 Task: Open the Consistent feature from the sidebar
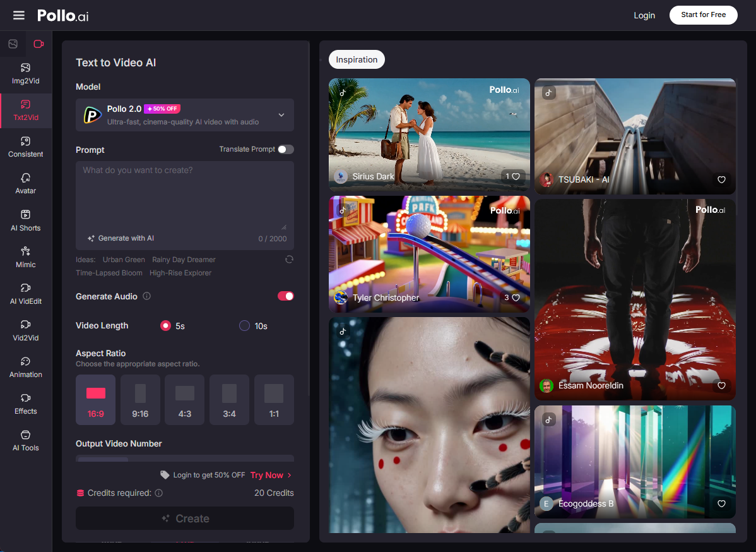click(25, 147)
